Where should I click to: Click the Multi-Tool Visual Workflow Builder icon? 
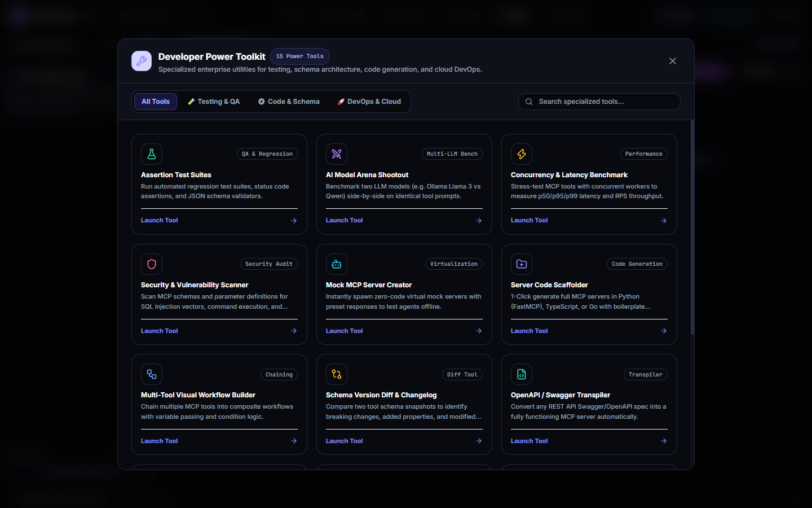coord(152,374)
